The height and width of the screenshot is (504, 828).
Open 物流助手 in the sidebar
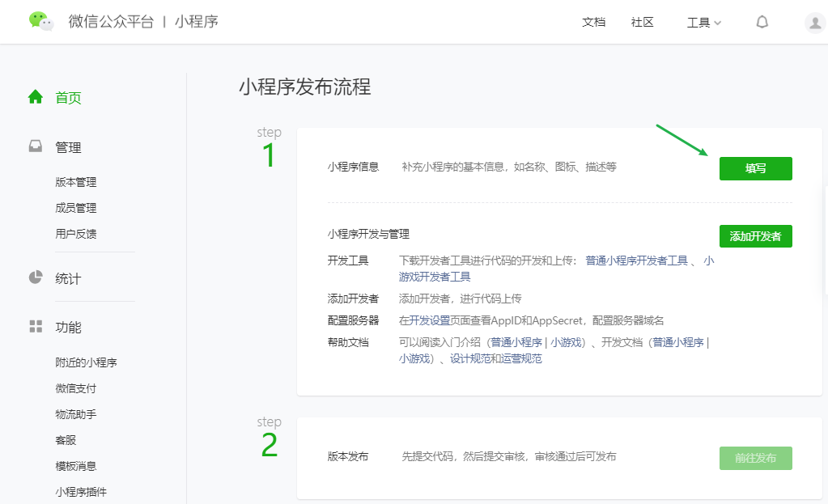75,414
